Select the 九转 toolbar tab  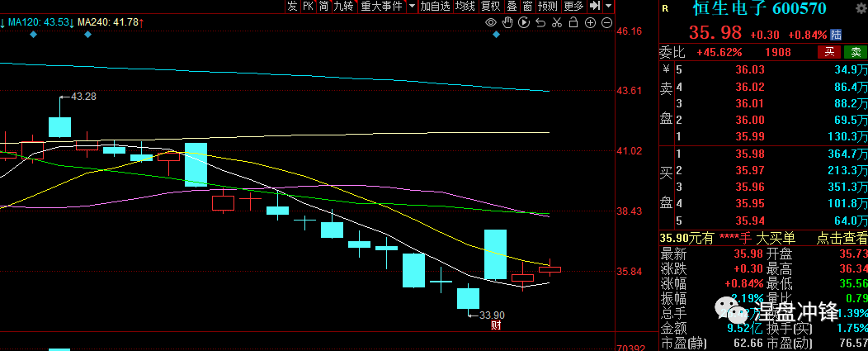(x=343, y=6)
